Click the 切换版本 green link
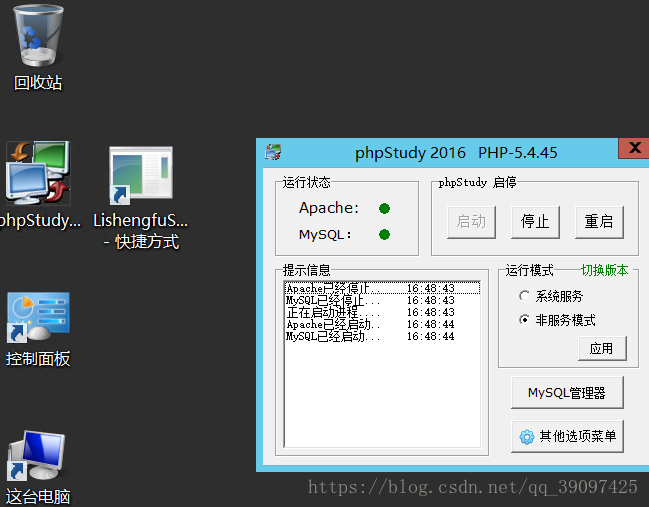The image size is (649, 507). click(x=604, y=270)
